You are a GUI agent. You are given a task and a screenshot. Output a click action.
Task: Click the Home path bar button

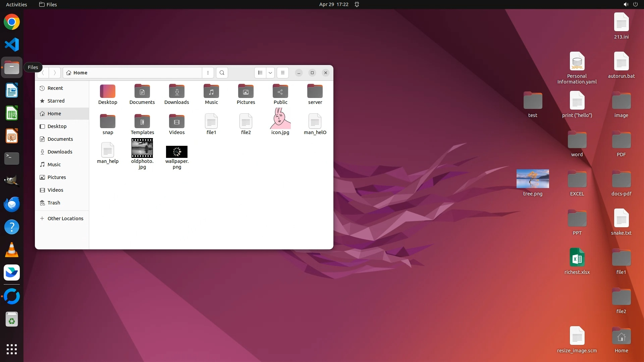(80, 73)
